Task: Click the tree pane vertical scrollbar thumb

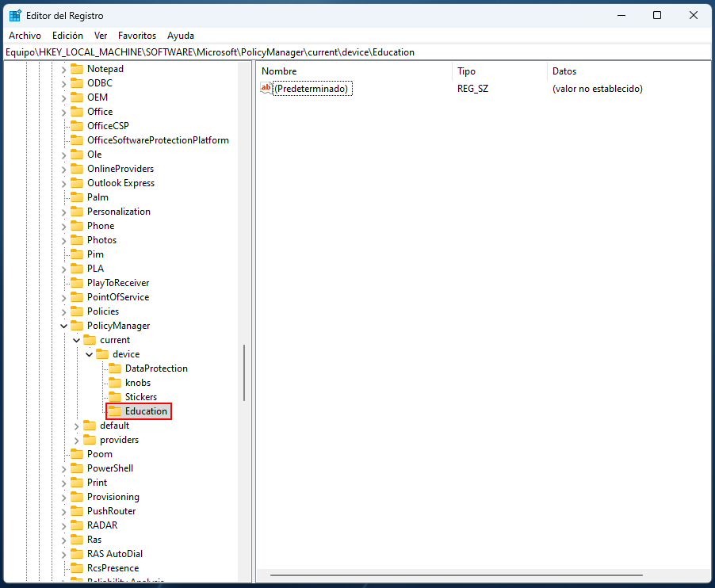Action: [244, 373]
